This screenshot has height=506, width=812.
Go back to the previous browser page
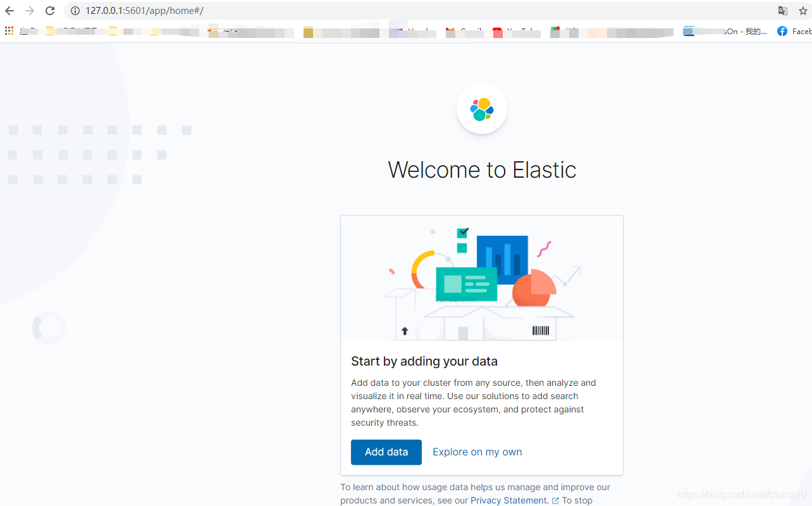[9, 11]
